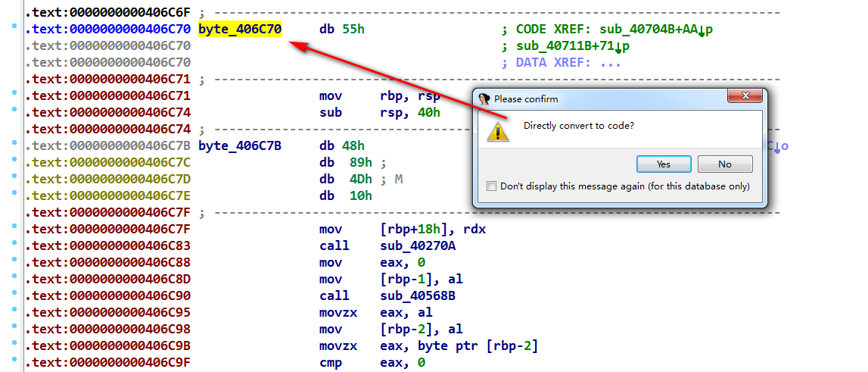Screen dimensions: 868x372
Task: Enable "Don't display this message again" checkbox
Action: tap(492, 186)
